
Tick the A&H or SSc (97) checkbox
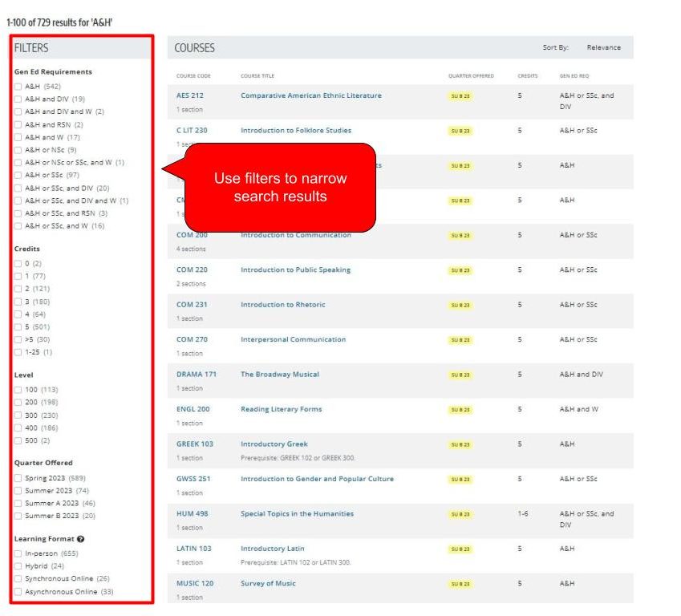(18, 175)
